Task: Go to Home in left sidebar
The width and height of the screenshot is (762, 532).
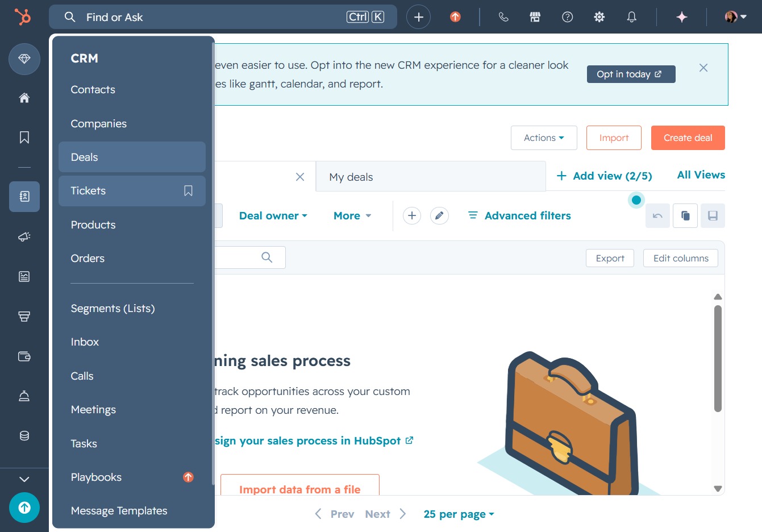Action: coord(24,98)
